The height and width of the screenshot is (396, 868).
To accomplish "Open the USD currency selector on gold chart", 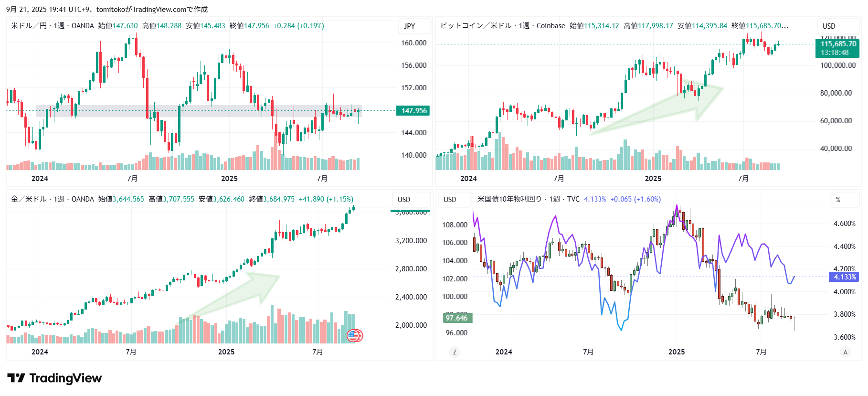I will 404,200.
